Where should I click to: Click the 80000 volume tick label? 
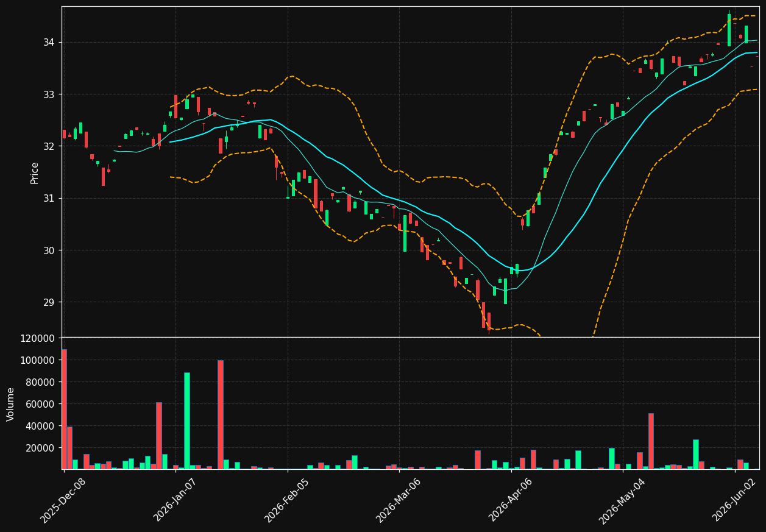(40, 382)
